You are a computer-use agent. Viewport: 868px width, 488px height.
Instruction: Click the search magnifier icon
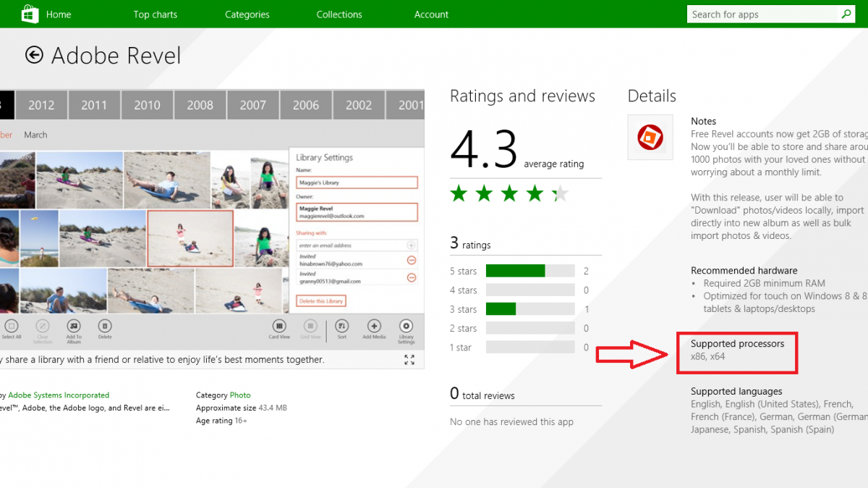846,14
